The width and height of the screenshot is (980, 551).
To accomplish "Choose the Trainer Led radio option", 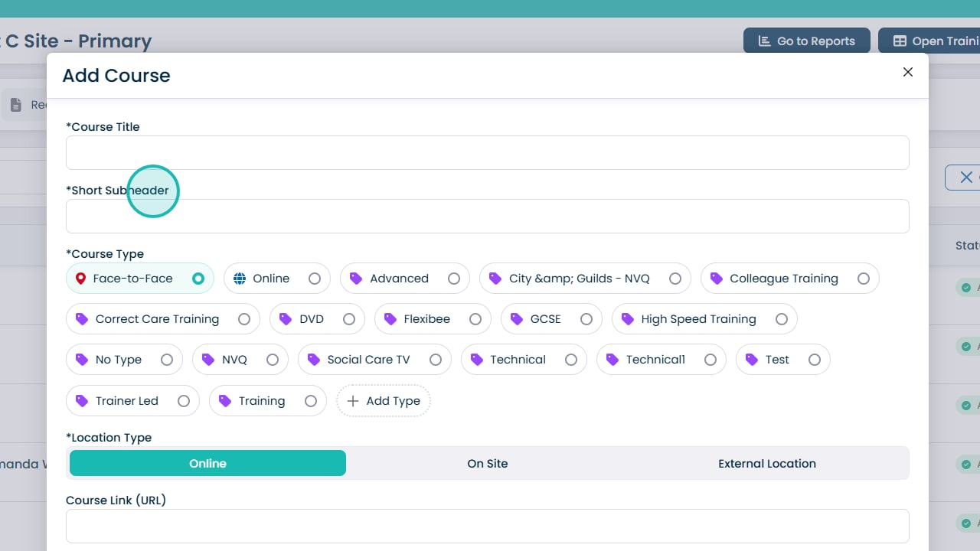I will 184,401.
